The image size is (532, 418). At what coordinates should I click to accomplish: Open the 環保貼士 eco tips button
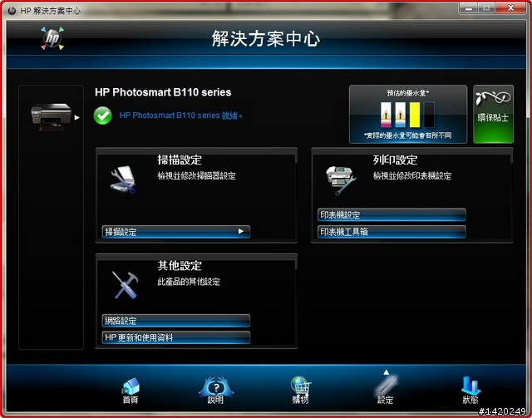[x=493, y=114]
